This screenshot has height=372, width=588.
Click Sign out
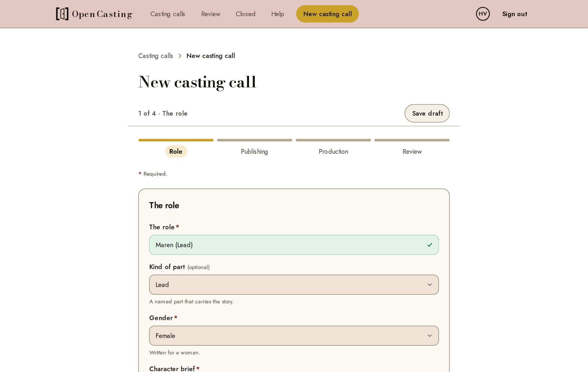pyautogui.click(x=514, y=14)
